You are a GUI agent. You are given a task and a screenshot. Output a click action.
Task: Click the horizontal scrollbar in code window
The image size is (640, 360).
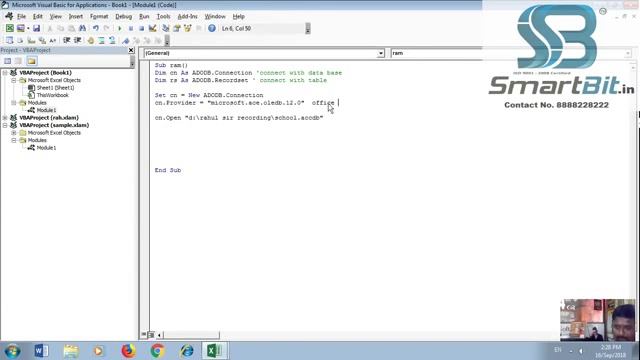[x=191, y=335]
